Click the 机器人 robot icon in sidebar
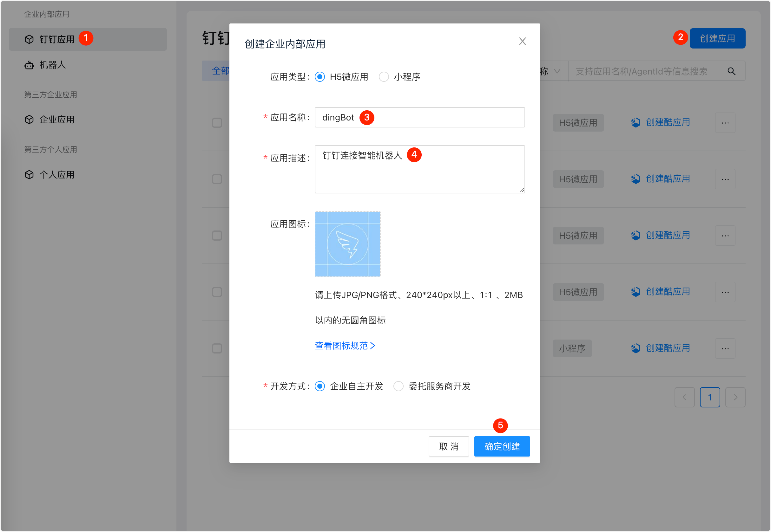Viewport: 771px width, 532px height. 29,65
